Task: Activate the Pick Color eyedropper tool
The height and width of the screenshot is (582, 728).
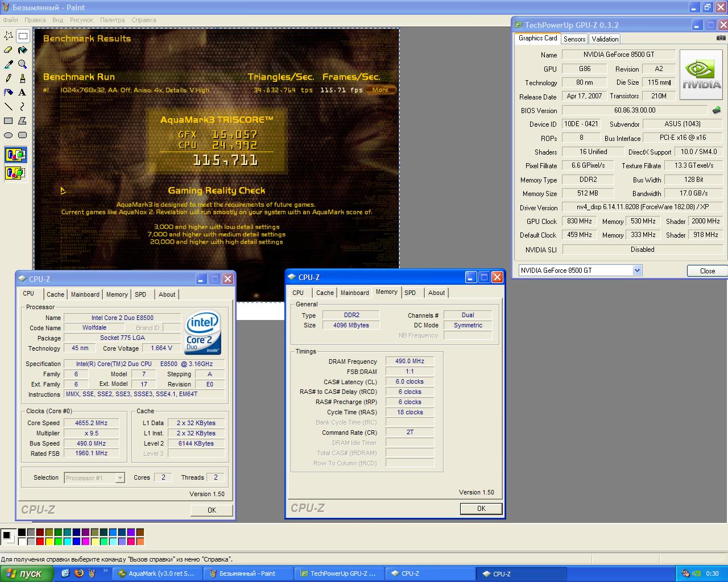Action: point(9,64)
